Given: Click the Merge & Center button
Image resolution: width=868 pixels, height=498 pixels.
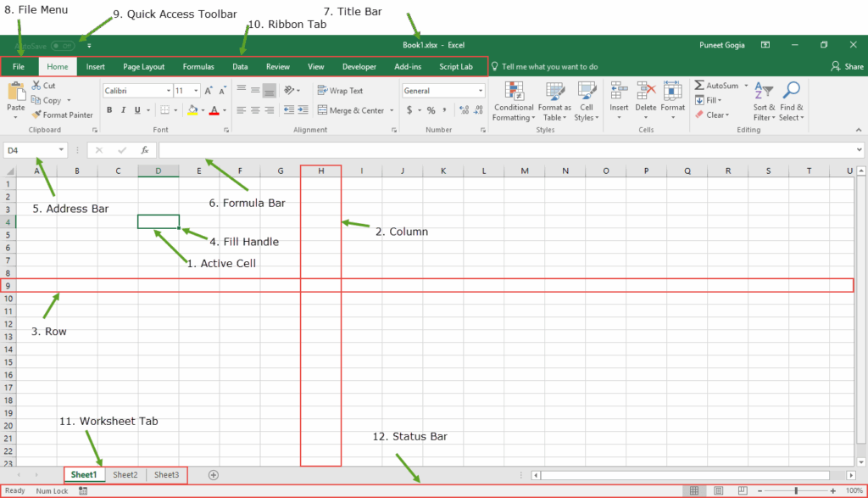Looking at the screenshot, I should tap(351, 110).
